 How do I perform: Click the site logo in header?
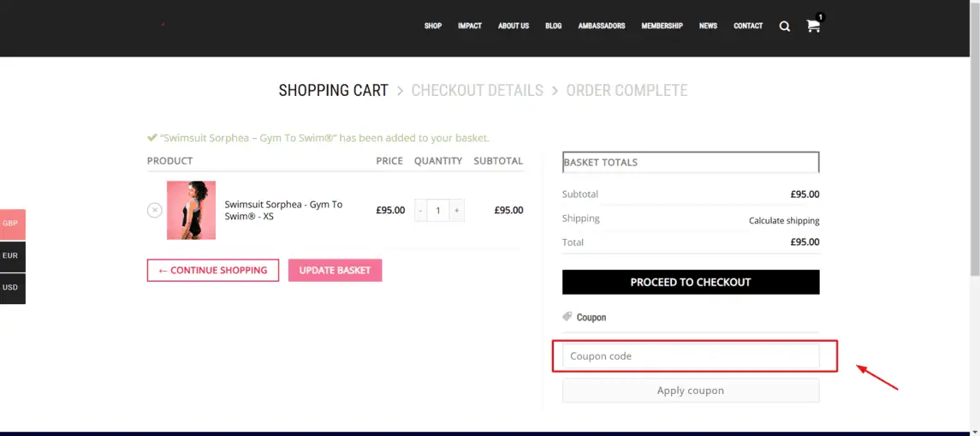click(x=163, y=25)
